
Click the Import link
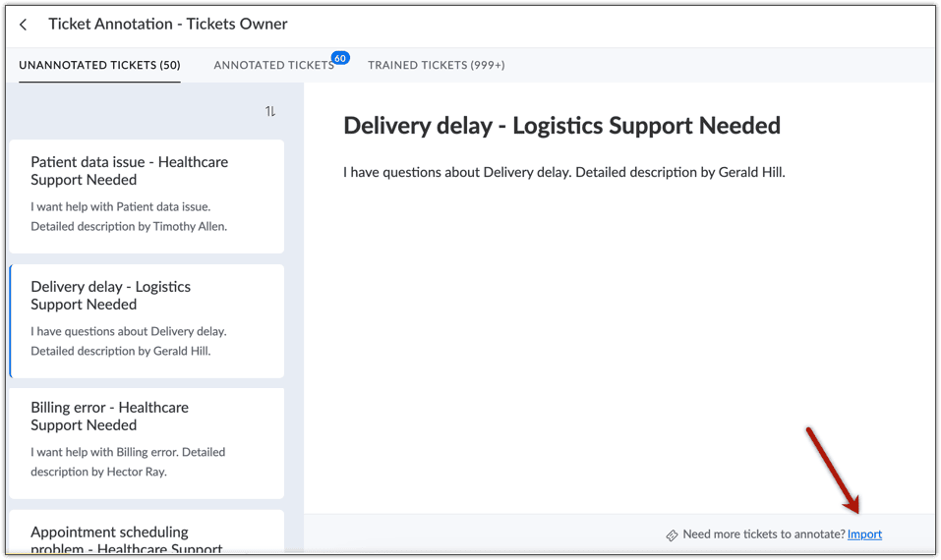point(864,534)
